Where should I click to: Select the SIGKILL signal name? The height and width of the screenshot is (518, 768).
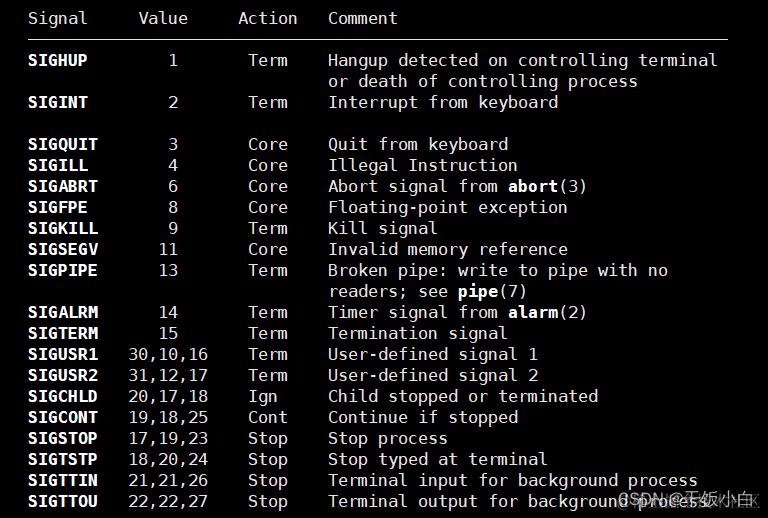pyautogui.click(x=63, y=228)
